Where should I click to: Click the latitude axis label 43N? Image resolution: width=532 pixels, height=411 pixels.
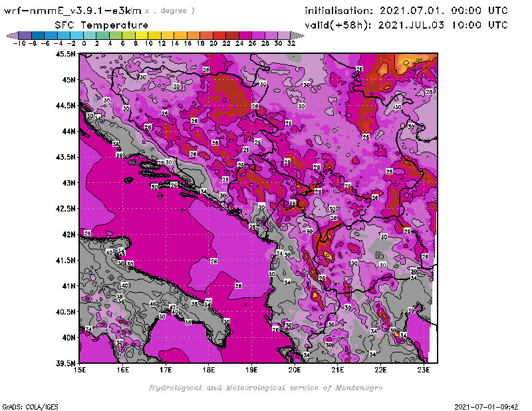tap(68, 183)
